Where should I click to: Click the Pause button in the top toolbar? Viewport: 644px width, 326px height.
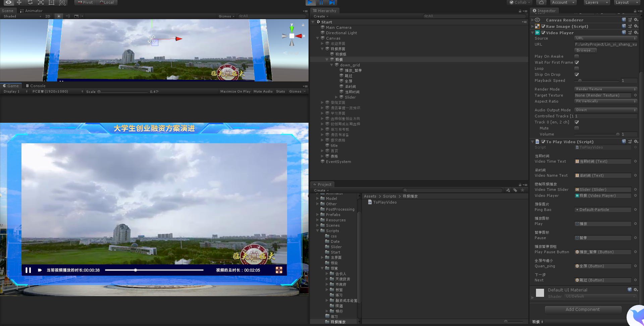click(321, 3)
